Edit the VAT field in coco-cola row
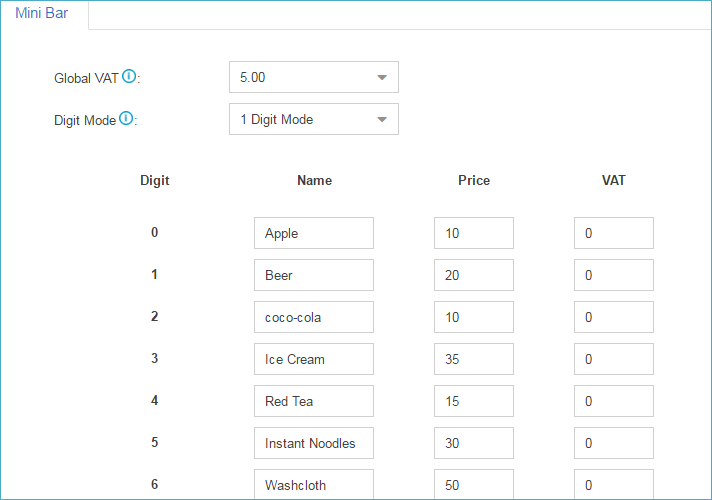712x500 pixels. tap(613, 317)
